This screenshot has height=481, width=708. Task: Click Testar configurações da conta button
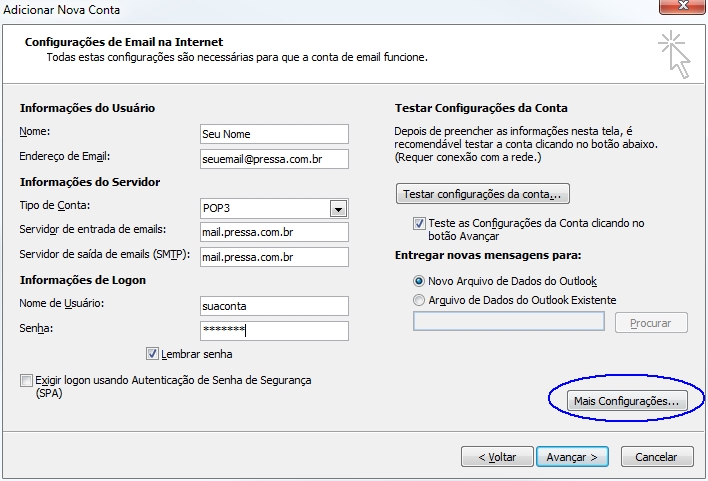483,194
